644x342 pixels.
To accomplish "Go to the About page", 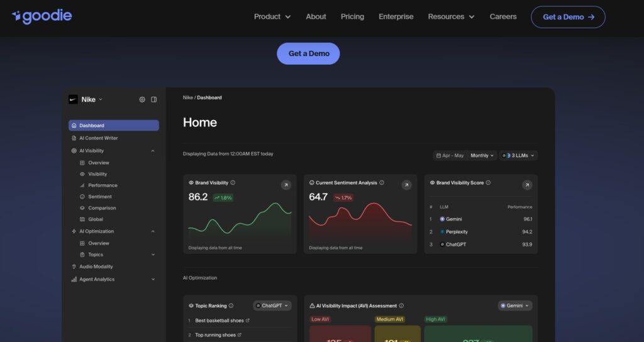I will point(316,17).
